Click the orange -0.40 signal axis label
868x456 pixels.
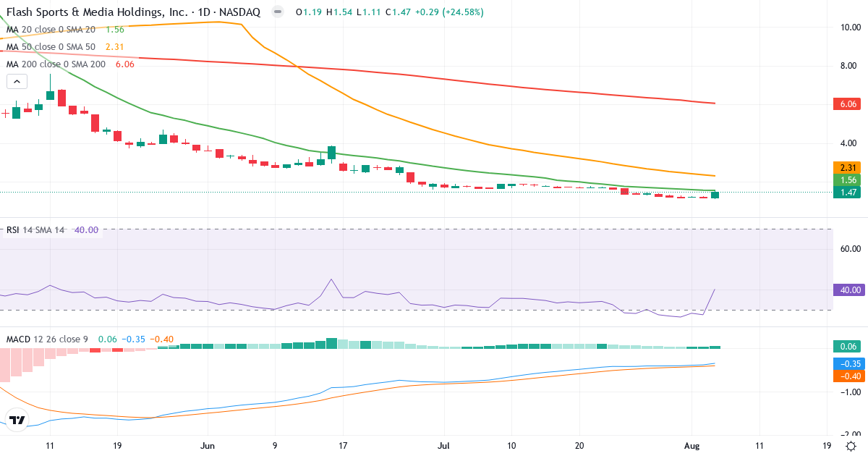click(x=849, y=376)
